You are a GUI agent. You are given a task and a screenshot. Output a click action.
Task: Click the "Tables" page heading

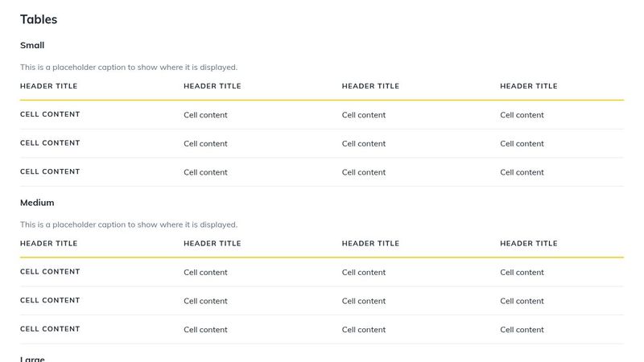[39, 19]
